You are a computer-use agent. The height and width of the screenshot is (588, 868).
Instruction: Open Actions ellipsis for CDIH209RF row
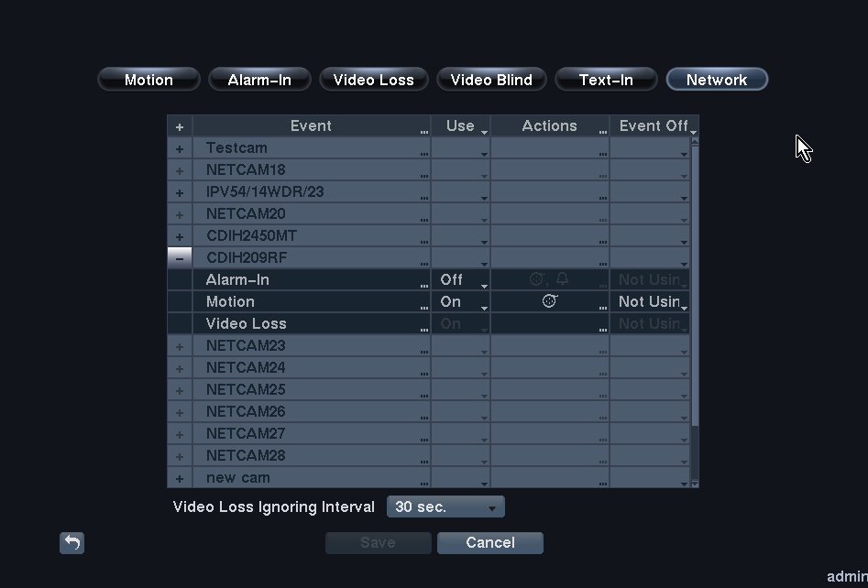click(603, 264)
